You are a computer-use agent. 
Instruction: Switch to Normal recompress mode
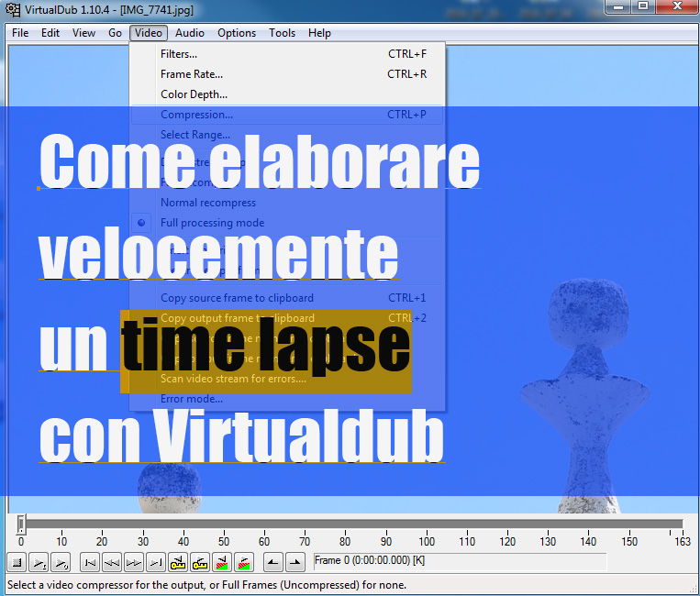[x=287, y=203]
